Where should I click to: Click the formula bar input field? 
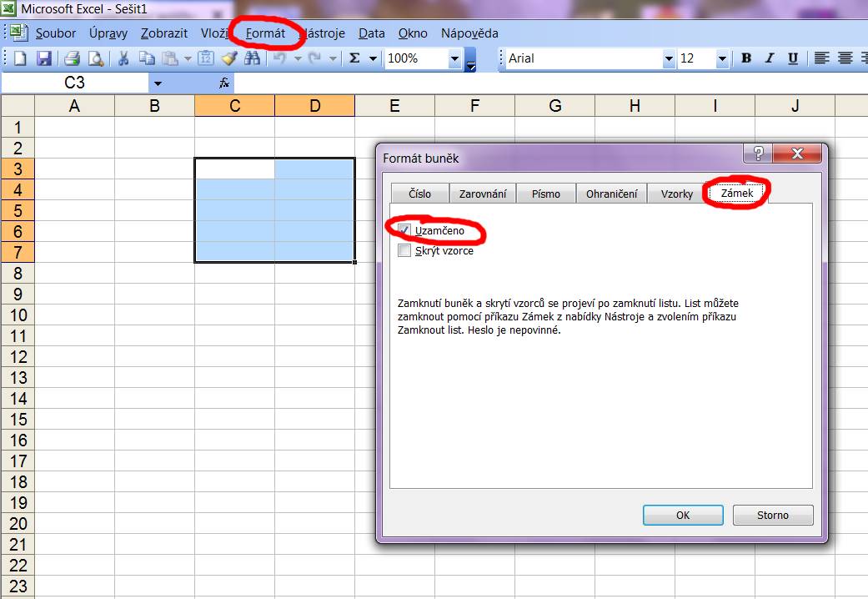pos(551,83)
